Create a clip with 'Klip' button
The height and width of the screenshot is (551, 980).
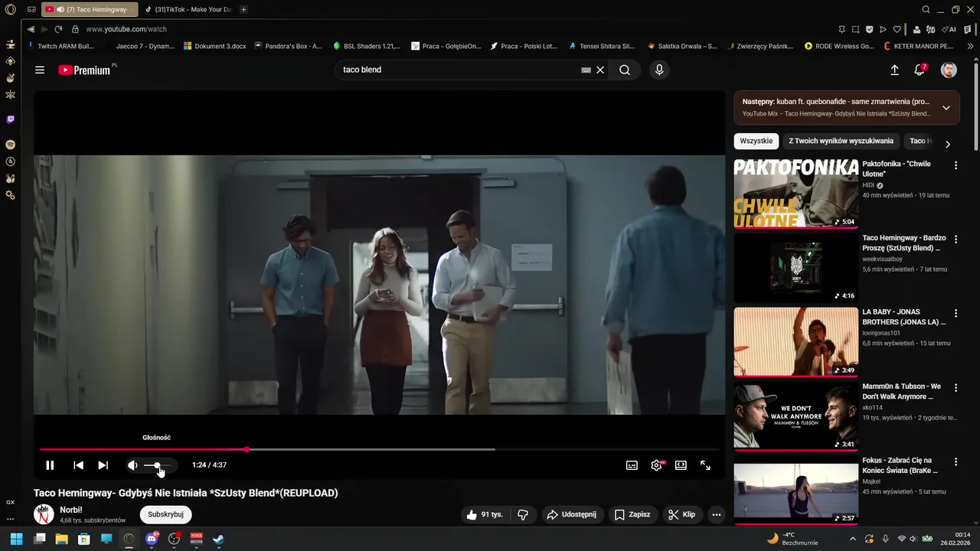click(x=681, y=514)
